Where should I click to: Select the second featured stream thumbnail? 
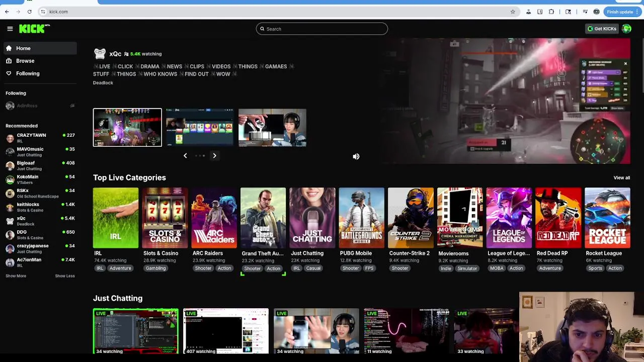200,127
